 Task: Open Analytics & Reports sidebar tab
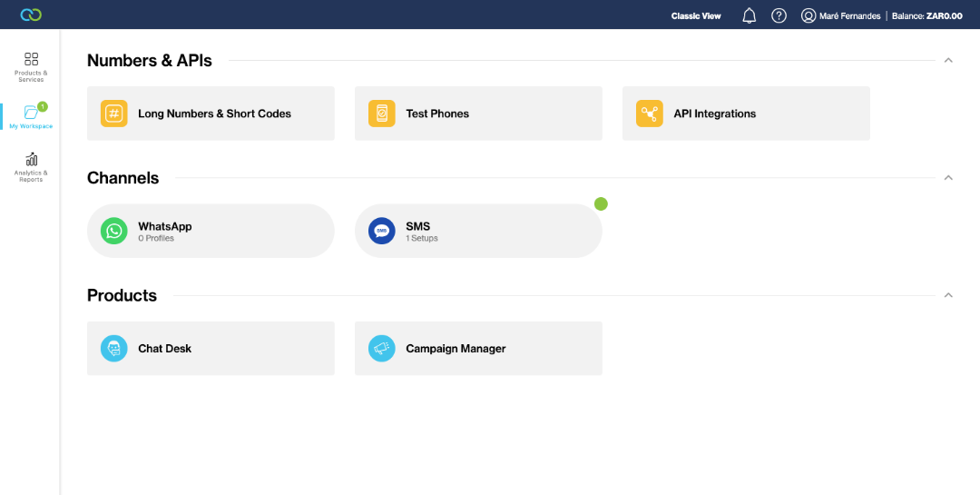pyautogui.click(x=31, y=167)
